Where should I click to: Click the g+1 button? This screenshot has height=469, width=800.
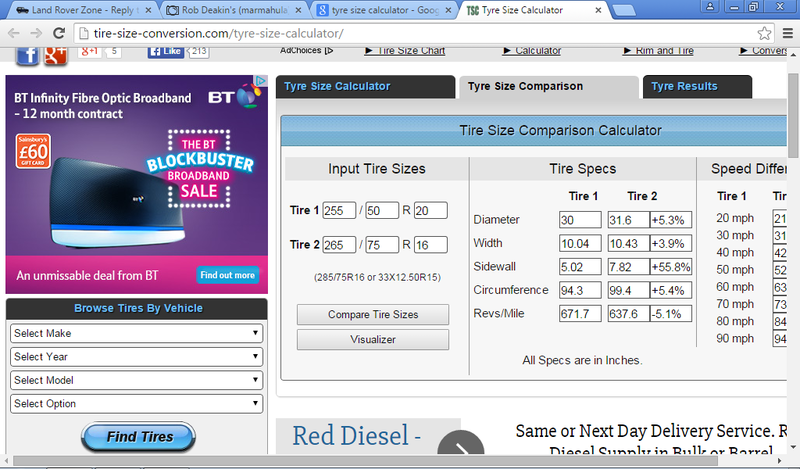coord(90,51)
